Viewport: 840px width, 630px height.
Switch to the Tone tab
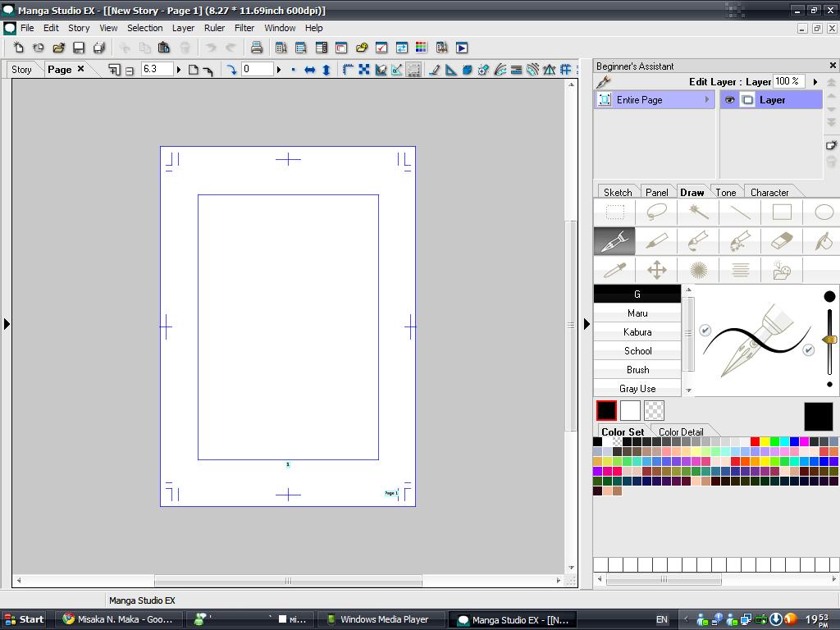click(x=726, y=193)
